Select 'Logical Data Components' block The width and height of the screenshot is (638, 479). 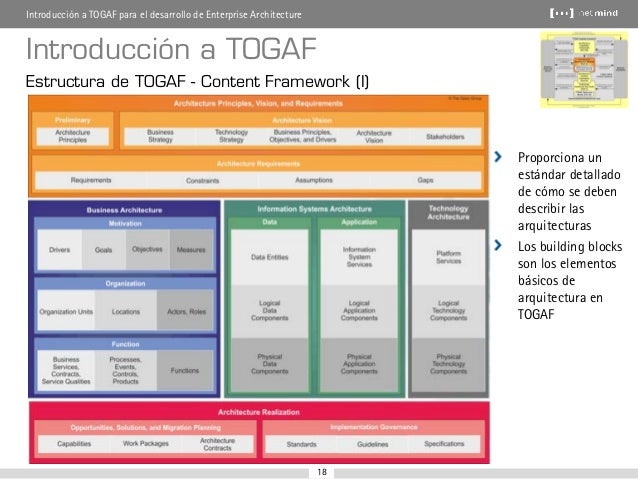269,311
